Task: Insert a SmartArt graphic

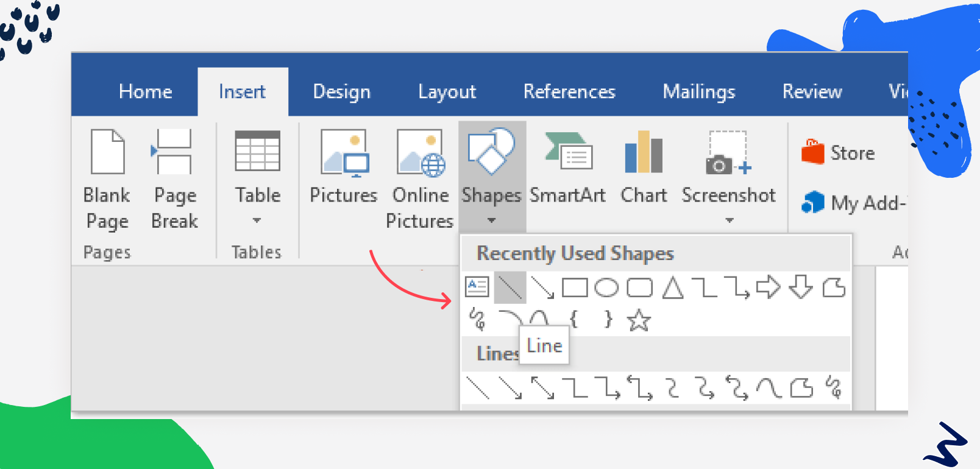Action: pyautogui.click(x=567, y=167)
